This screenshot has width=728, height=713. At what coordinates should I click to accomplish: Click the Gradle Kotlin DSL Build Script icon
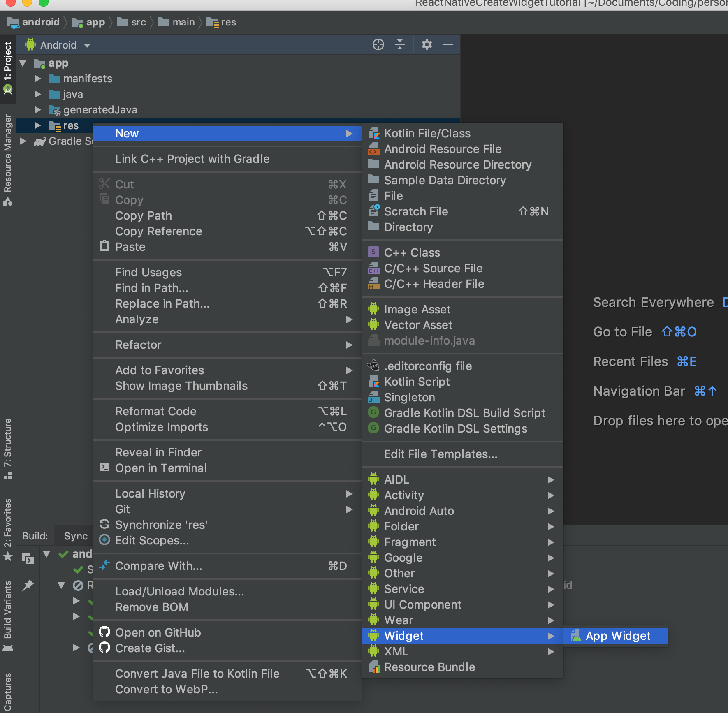coord(373,413)
